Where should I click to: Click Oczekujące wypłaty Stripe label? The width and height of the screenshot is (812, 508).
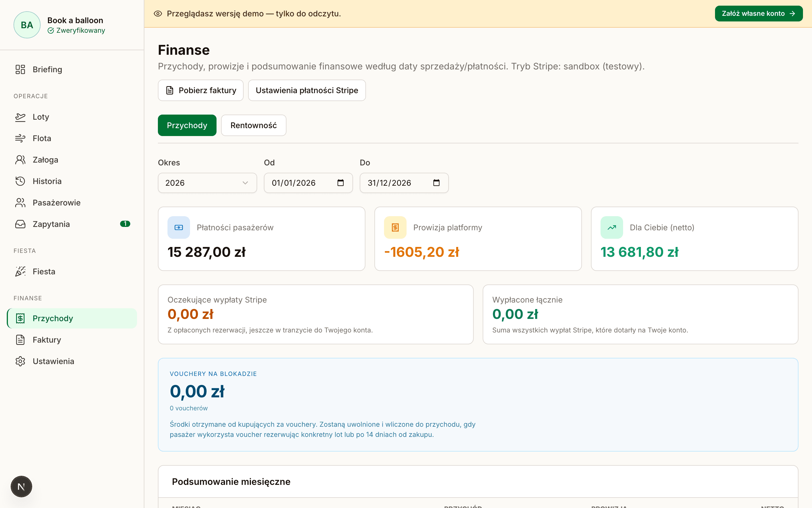[x=217, y=300]
